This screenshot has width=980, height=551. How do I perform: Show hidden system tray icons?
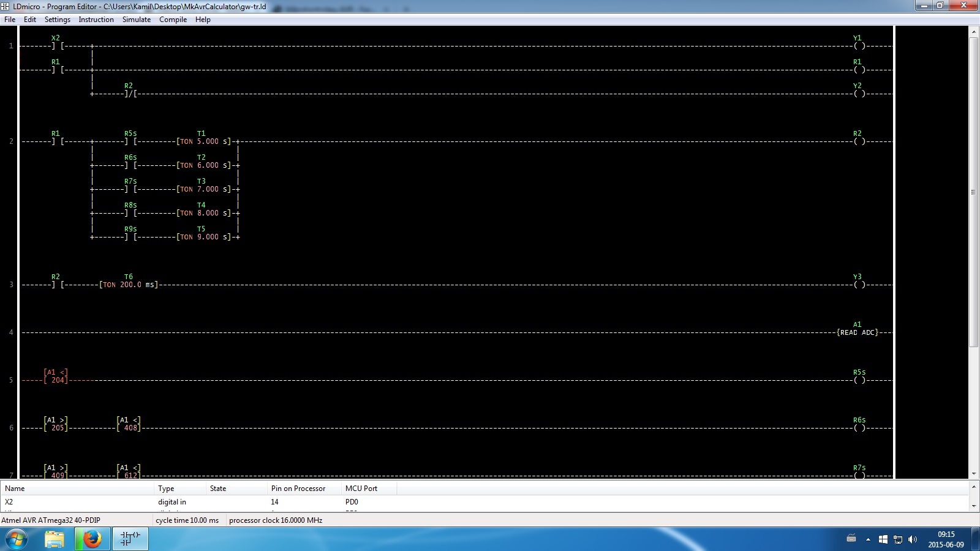(868, 539)
